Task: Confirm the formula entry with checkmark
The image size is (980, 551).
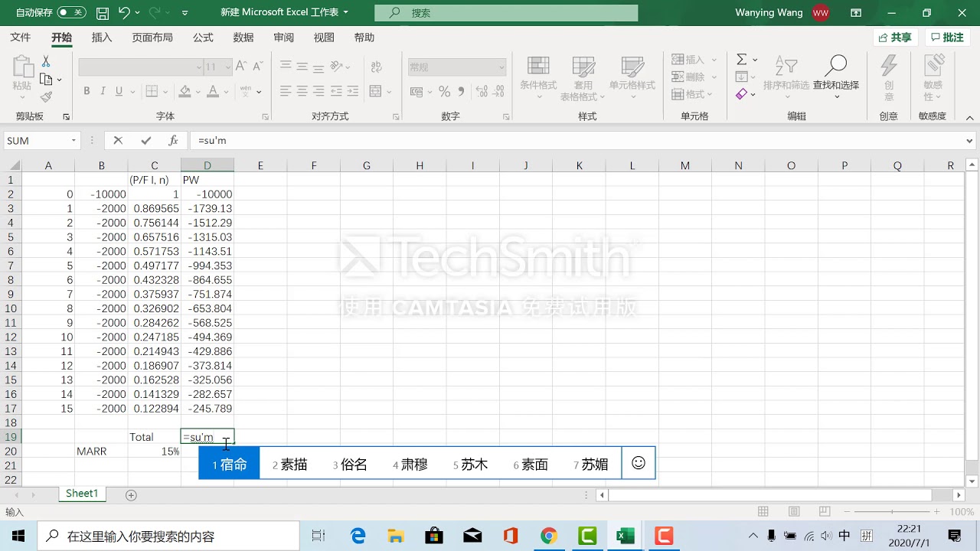Action: tap(145, 141)
